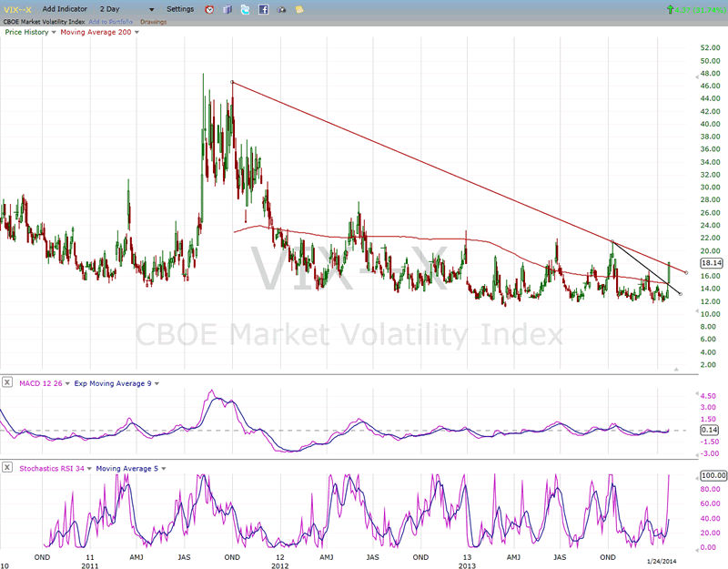Click the 18.14 current price label
The width and height of the screenshot is (728, 569).
point(712,263)
